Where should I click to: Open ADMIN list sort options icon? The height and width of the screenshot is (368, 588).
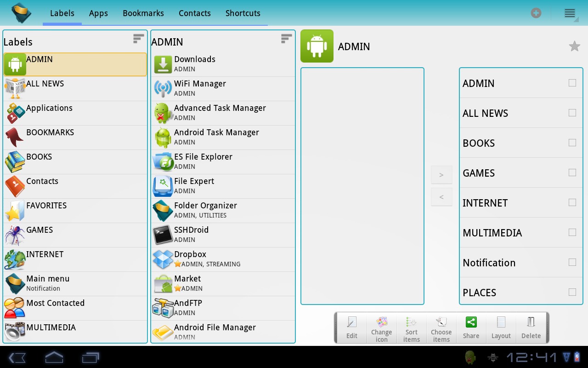(x=287, y=39)
